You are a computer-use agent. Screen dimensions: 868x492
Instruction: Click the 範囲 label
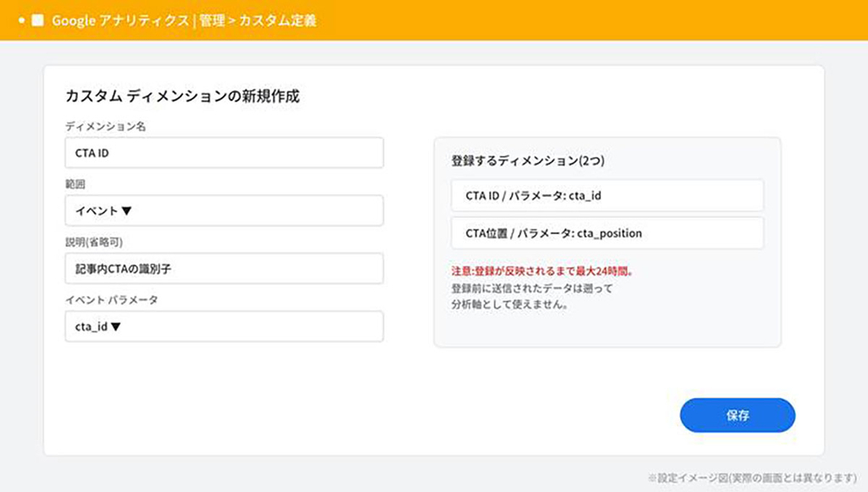point(75,184)
